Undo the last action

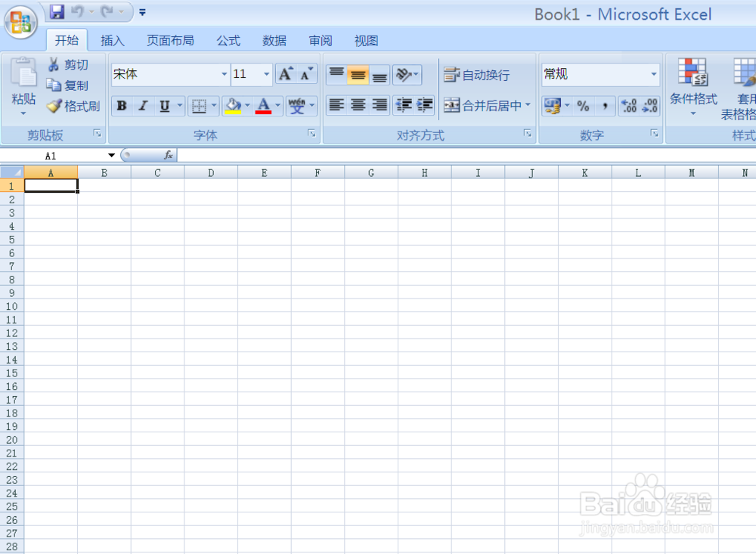pos(77,11)
